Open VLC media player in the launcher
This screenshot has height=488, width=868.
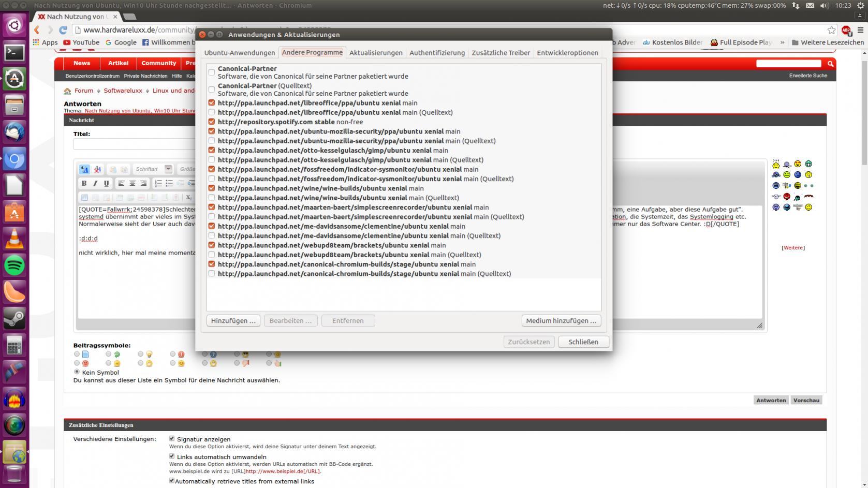click(x=14, y=239)
